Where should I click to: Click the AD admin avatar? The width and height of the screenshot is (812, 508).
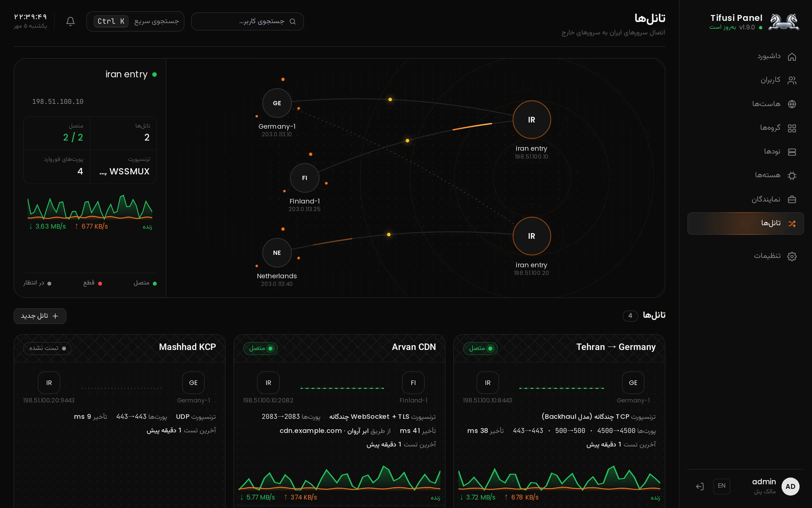point(790,486)
